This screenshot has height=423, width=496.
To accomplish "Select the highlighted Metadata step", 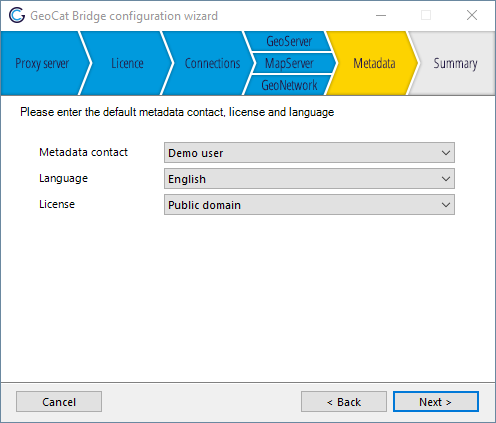I will pos(374,63).
